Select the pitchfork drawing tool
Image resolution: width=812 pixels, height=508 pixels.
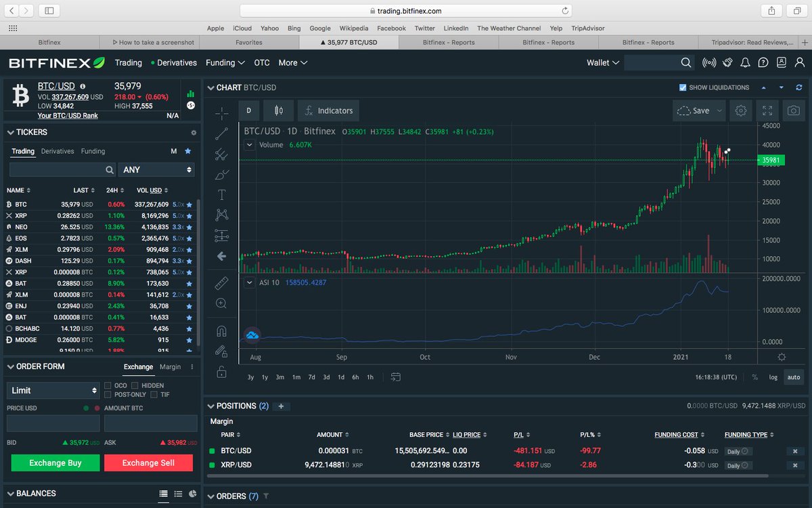221,154
